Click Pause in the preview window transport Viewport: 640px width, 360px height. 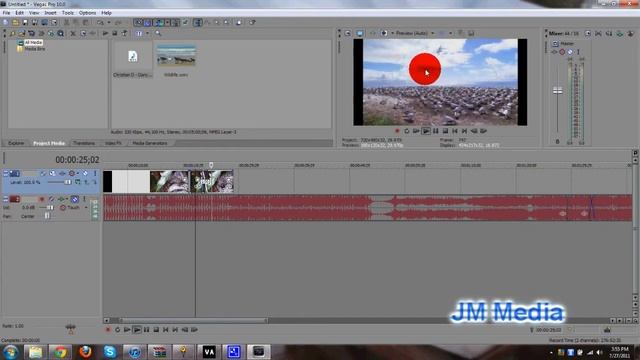436,131
